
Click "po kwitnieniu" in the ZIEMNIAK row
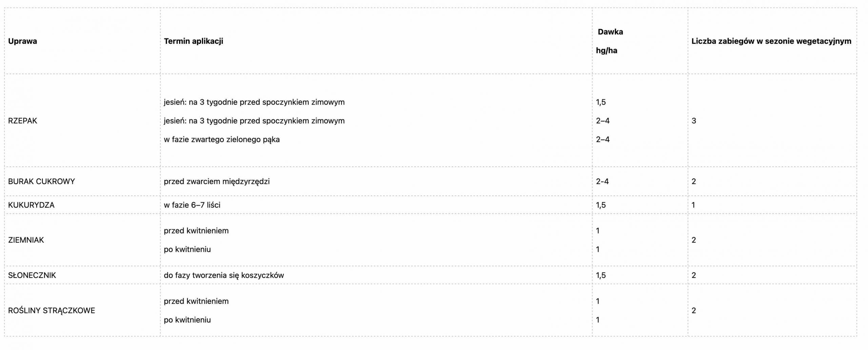[x=187, y=249]
